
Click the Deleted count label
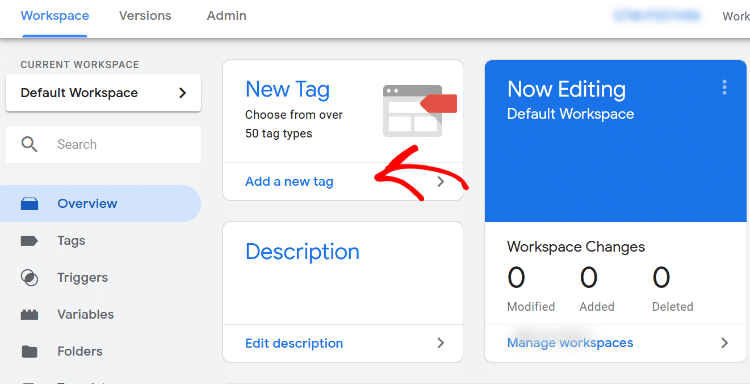pos(673,307)
